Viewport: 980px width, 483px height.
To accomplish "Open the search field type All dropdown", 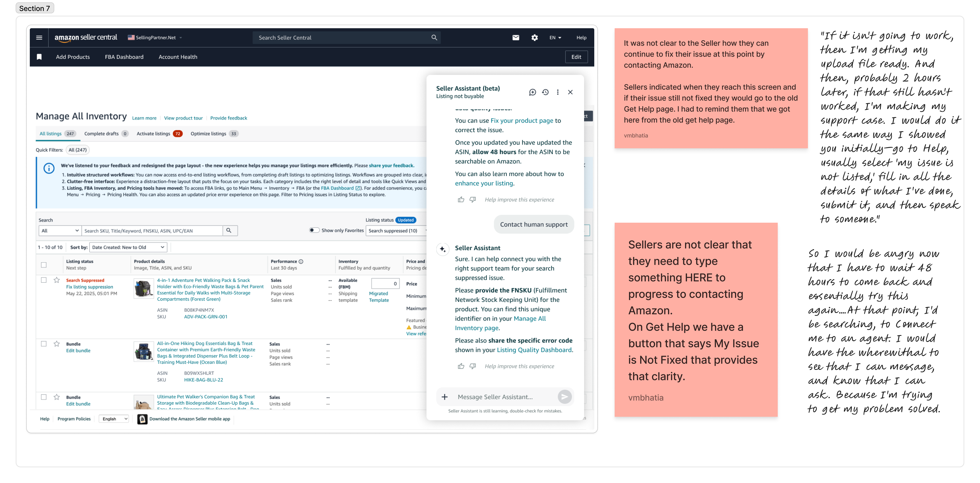I will pos(60,231).
